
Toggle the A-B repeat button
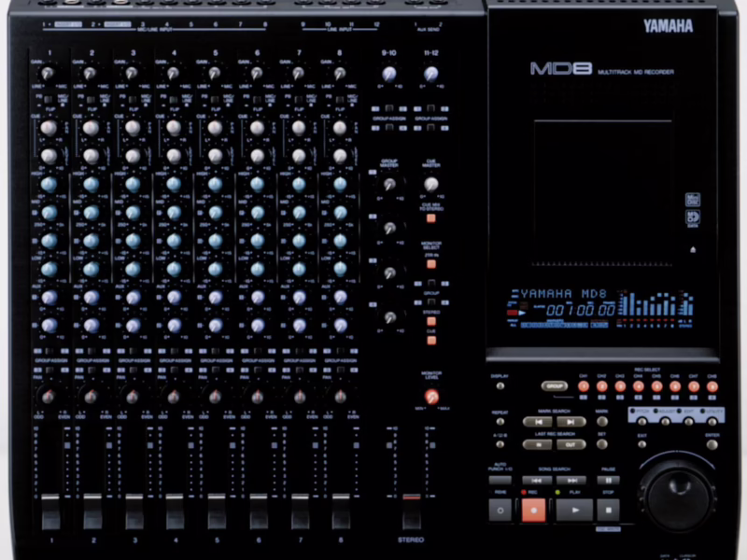point(500,445)
